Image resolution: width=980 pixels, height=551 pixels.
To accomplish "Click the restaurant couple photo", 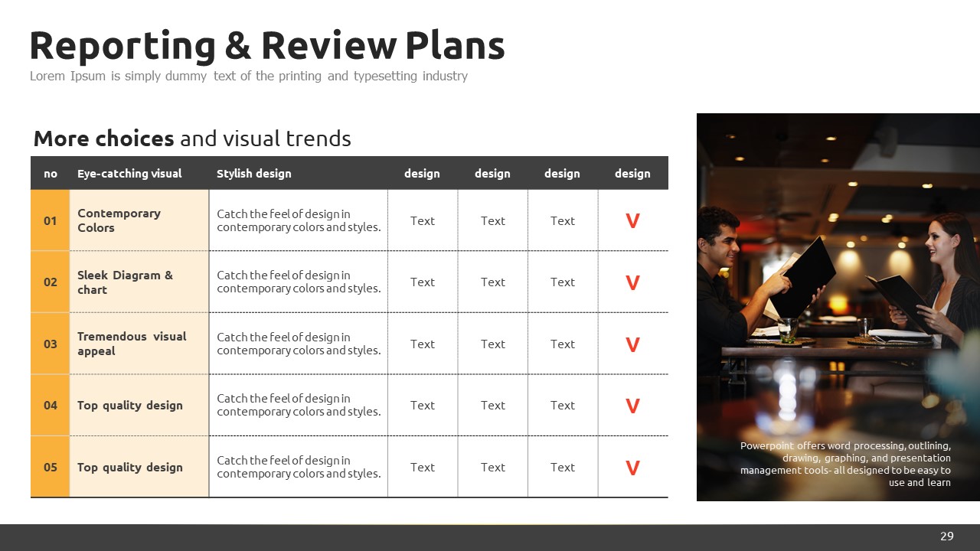I will coord(838,307).
